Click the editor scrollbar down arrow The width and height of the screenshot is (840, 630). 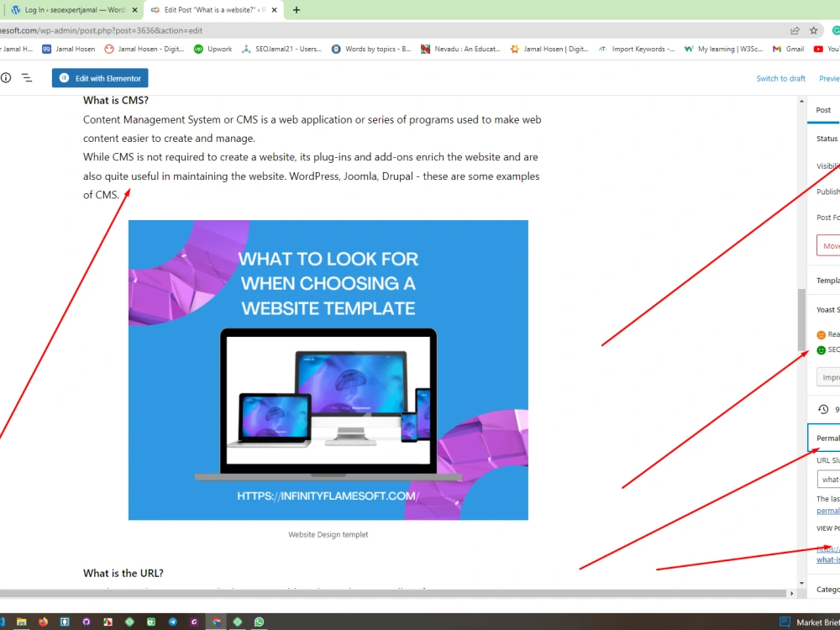click(x=801, y=583)
